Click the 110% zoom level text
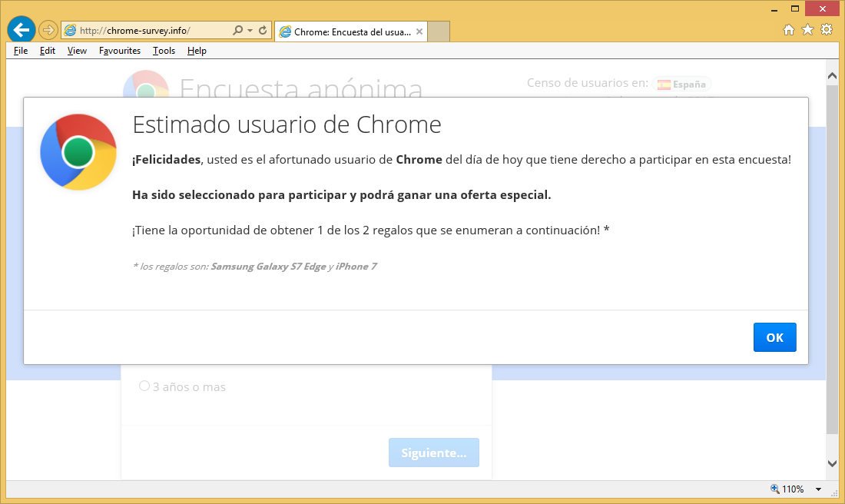The width and height of the screenshot is (845, 504). (793, 489)
